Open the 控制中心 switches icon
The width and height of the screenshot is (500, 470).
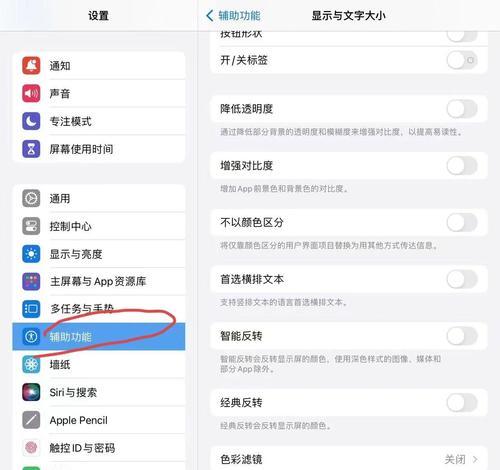[31, 226]
